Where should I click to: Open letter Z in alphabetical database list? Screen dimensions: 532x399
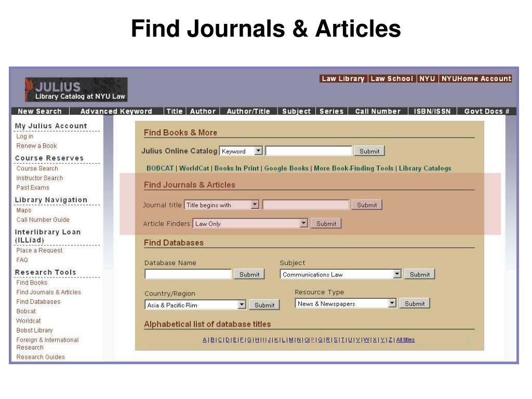tap(390, 340)
